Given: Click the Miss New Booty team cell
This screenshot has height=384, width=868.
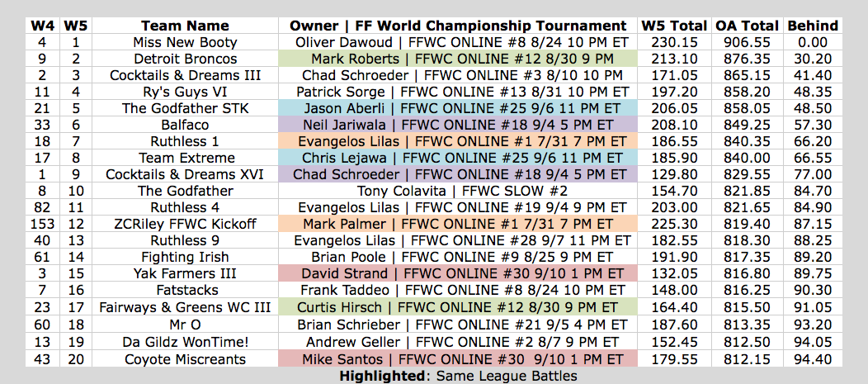Looking at the screenshot, I should pyautogui.click(x=185, y=43).
